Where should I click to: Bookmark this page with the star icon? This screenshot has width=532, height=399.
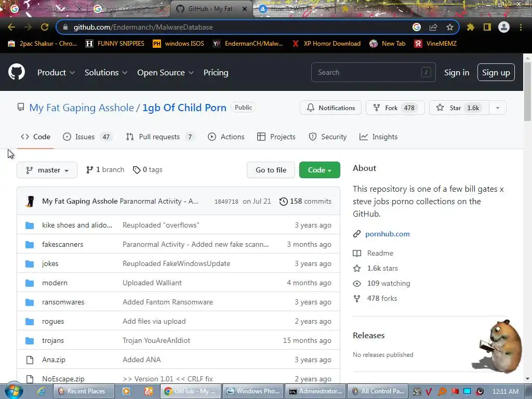450,27
